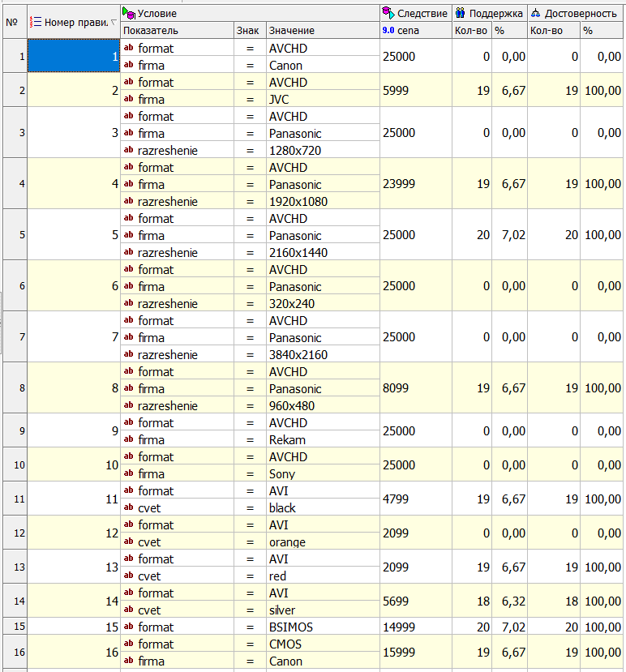Click the sort arrow on the Номер прави. column
Screen dimensions: 626x672
[x=114, y=22]
